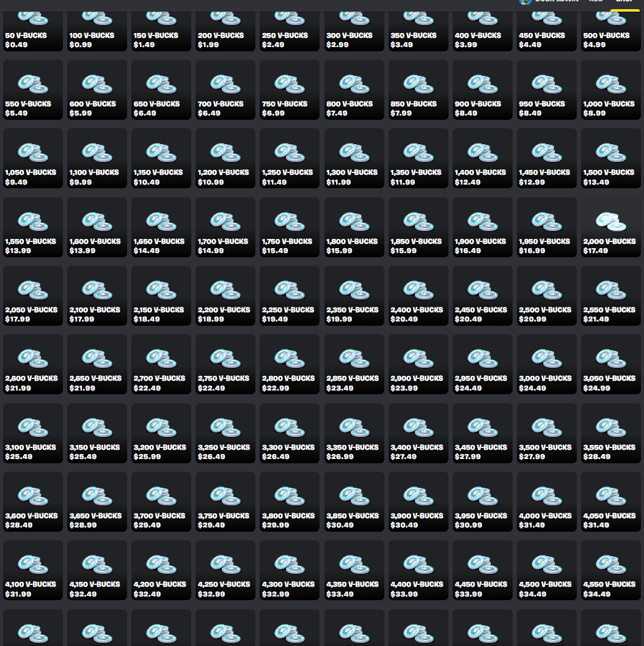Click the $12.99 price under 1,450 V-Bucks

coord(532,182)
